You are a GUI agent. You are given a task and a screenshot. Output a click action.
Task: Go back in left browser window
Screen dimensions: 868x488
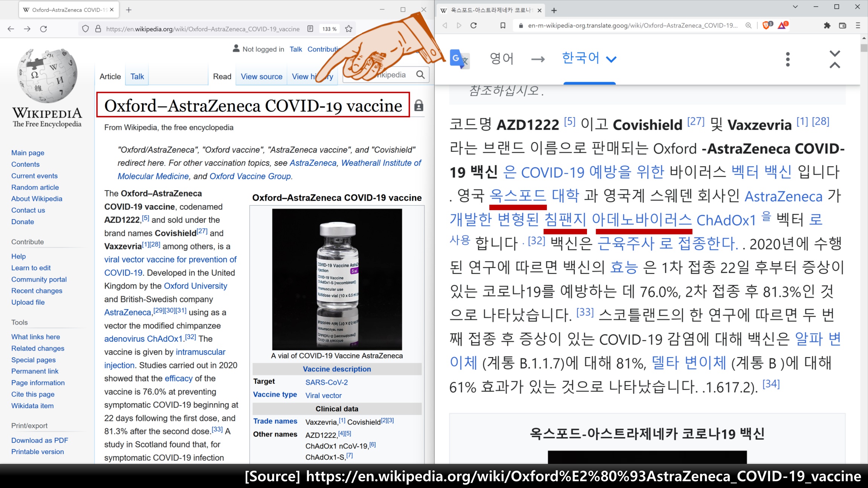click(11, 29)
